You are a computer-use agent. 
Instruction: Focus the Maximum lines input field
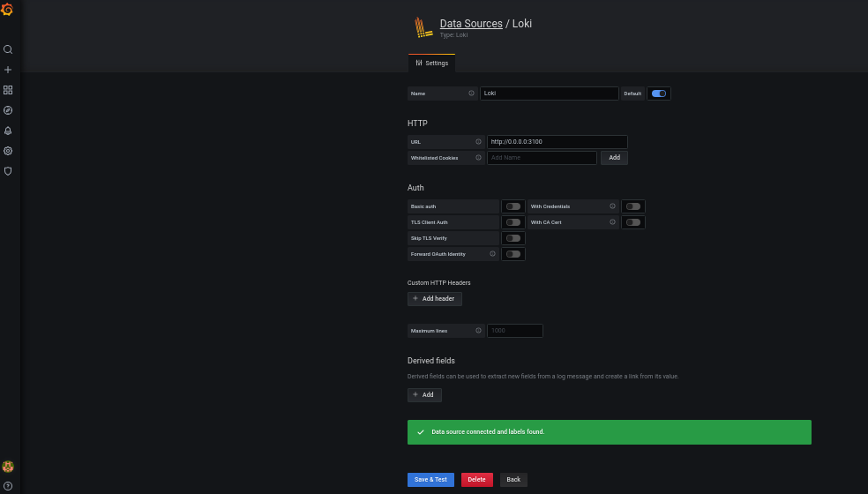pos(514,331)
